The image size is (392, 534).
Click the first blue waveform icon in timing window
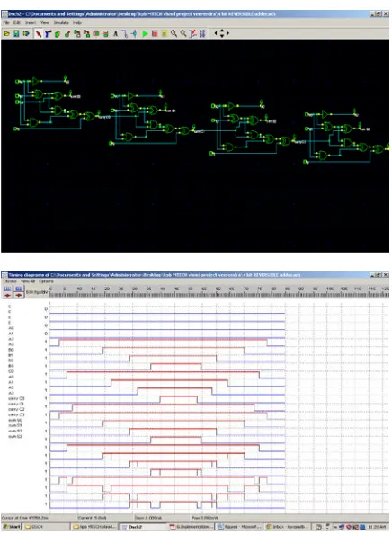pyautogui.click(x=7, y=289)
